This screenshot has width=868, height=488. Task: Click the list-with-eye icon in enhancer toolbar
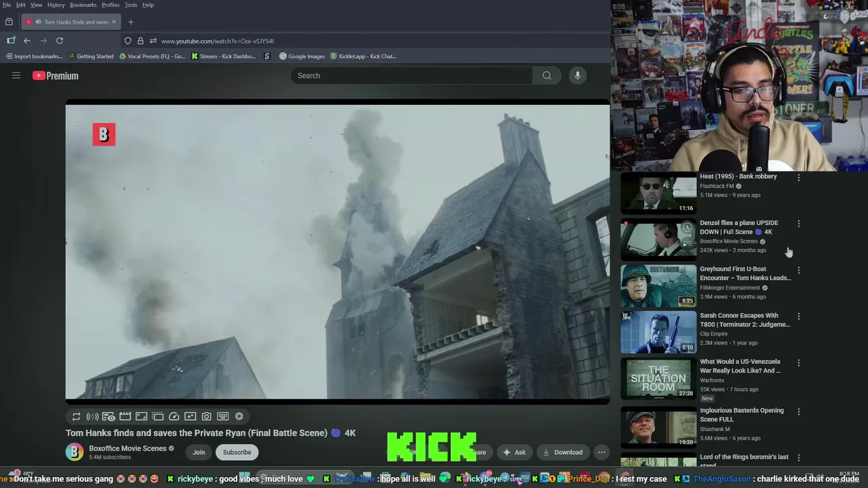click(108, 416)
